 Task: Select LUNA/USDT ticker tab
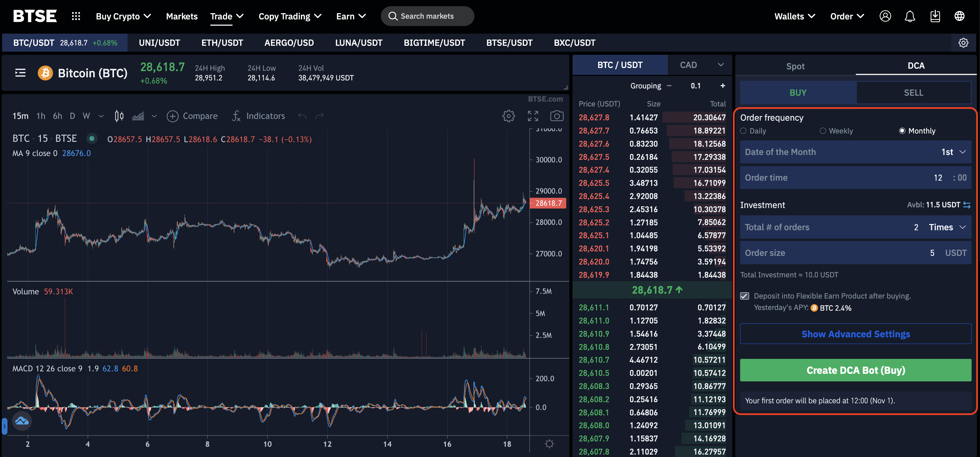(358, 43)
